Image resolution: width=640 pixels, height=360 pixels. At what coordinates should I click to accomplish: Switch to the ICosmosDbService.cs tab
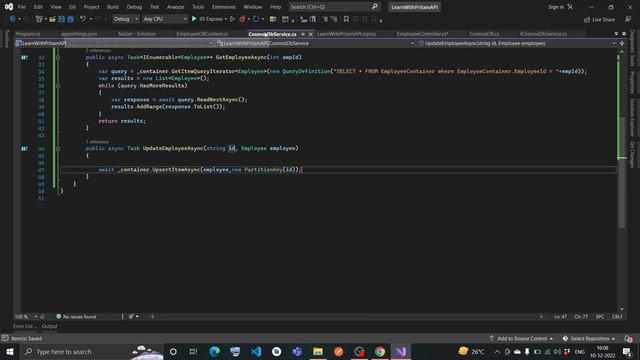(543, 34)
